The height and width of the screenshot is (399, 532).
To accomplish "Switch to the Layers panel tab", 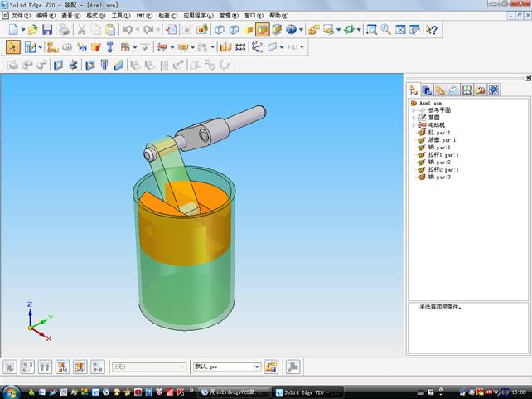I will tap(453, 90).
